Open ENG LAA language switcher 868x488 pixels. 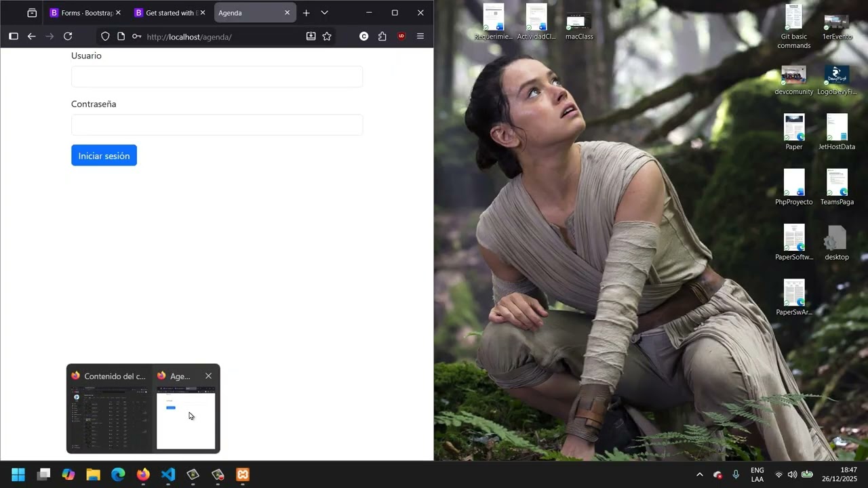pyautogui.click(x=757, y=474)
